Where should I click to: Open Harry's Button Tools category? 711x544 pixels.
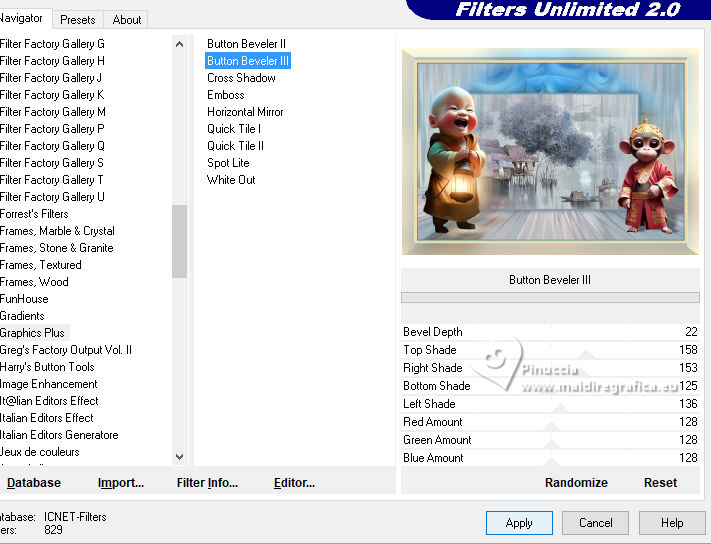point(47,367)
